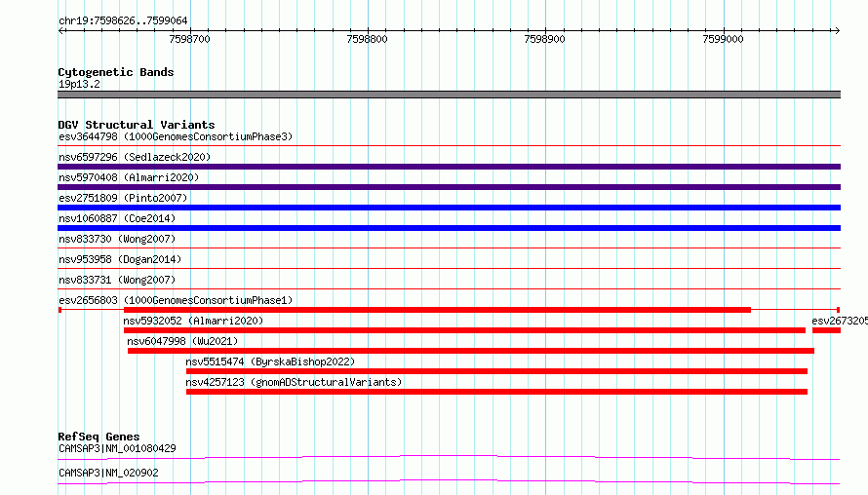Image resolution: width=868 pixels, height=495 pixels.
Task: Open variant nsv5515474 (ByrskaBishop2022)
Action: point(270,362)
